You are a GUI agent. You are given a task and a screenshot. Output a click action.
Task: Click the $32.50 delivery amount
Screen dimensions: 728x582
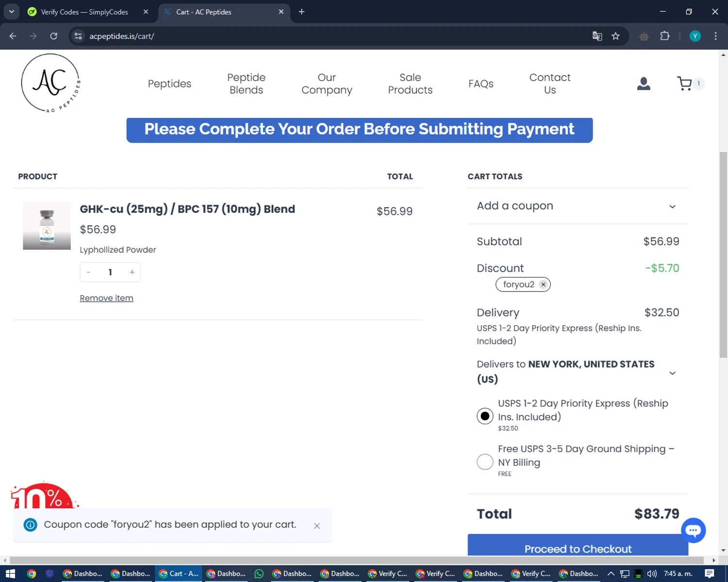[662, 312]
